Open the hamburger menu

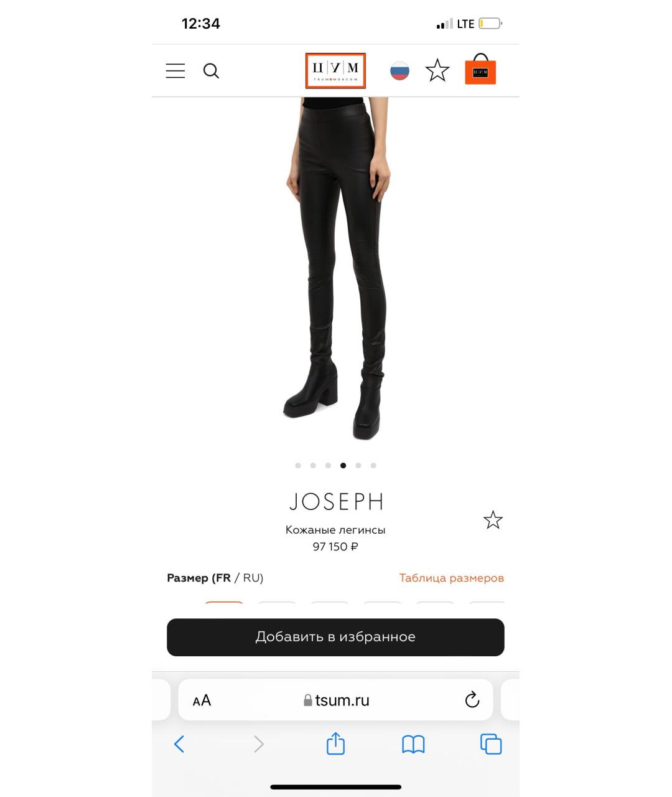(x=175, y=70)
